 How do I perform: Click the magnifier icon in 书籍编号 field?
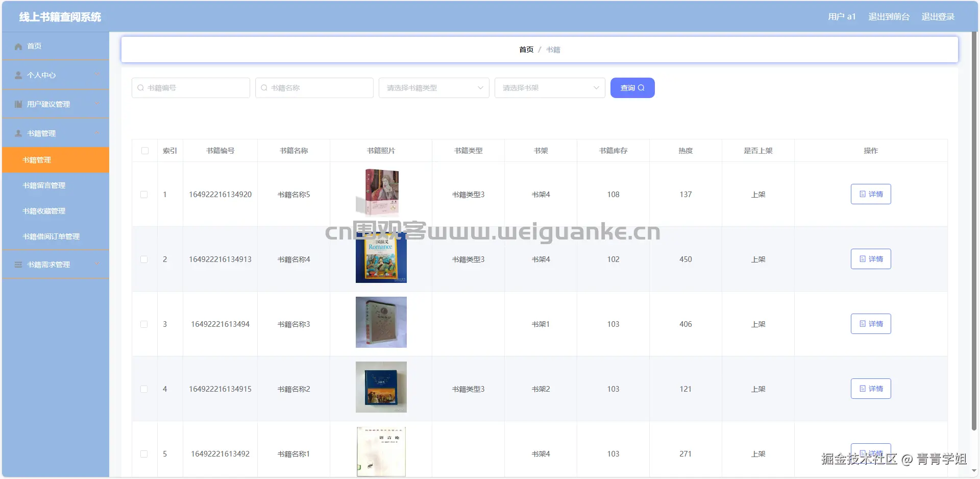(140, 87)
